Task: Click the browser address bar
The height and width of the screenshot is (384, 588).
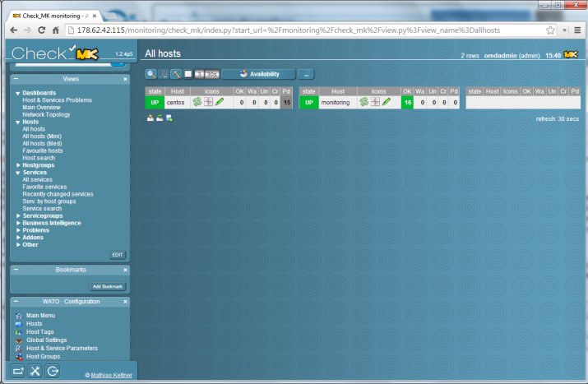Action: 306,30
